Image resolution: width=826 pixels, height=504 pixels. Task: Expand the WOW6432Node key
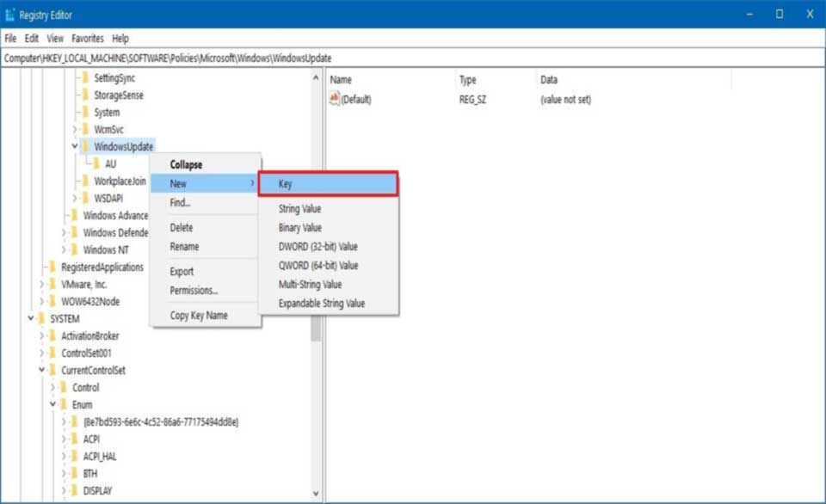41,301
